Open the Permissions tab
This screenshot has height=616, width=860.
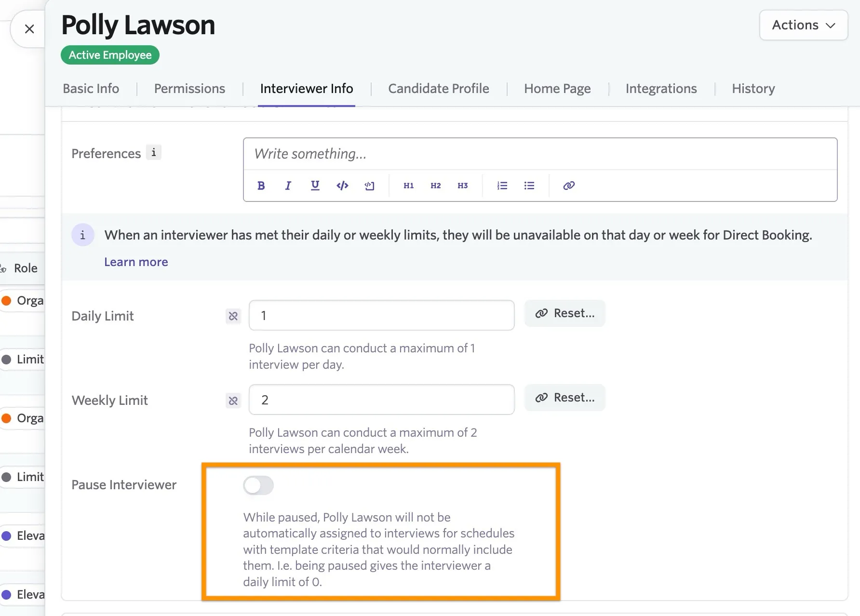[189, 89]
